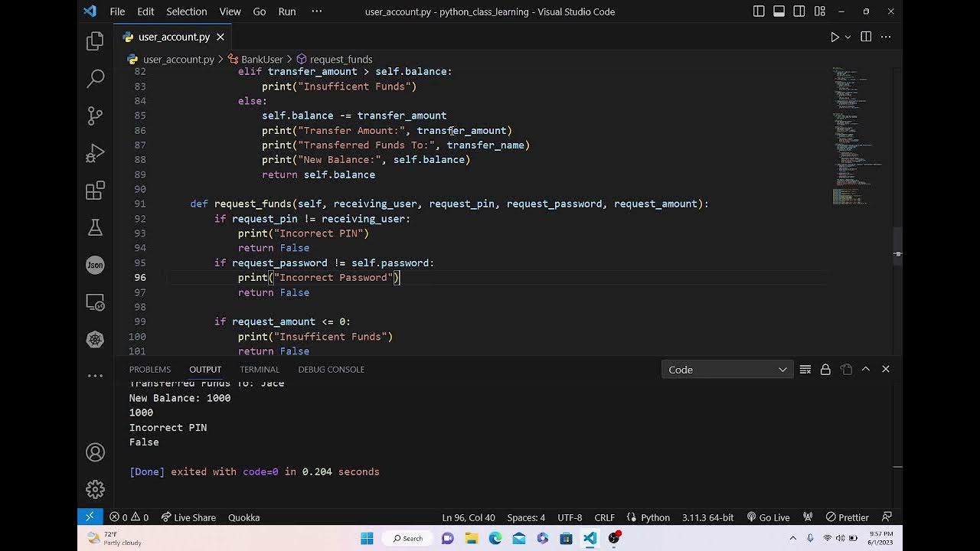Image resolution: width=980 pixels, height=551 pixels.
Task: Open the Customize Layout control
Action: pos(820,11)
